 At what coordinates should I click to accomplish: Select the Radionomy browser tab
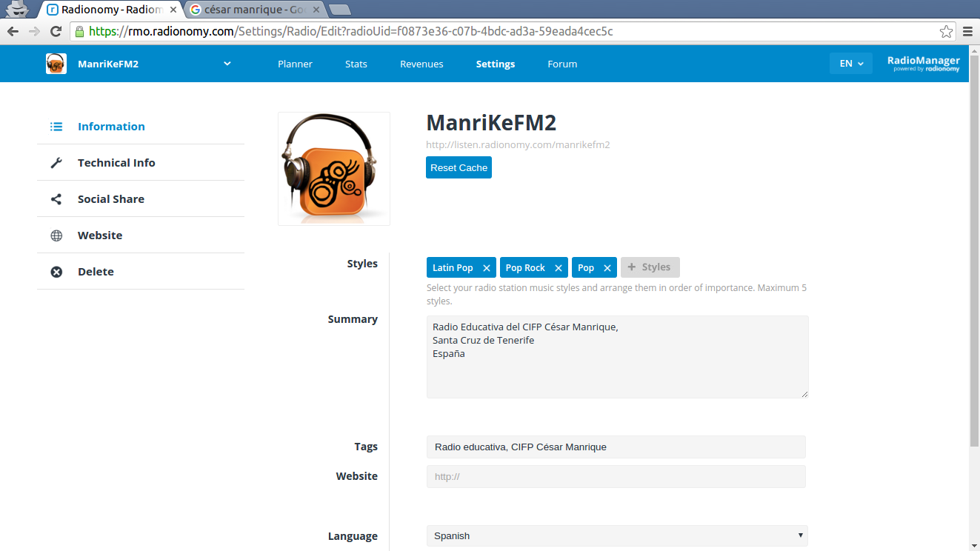(111, 10)
